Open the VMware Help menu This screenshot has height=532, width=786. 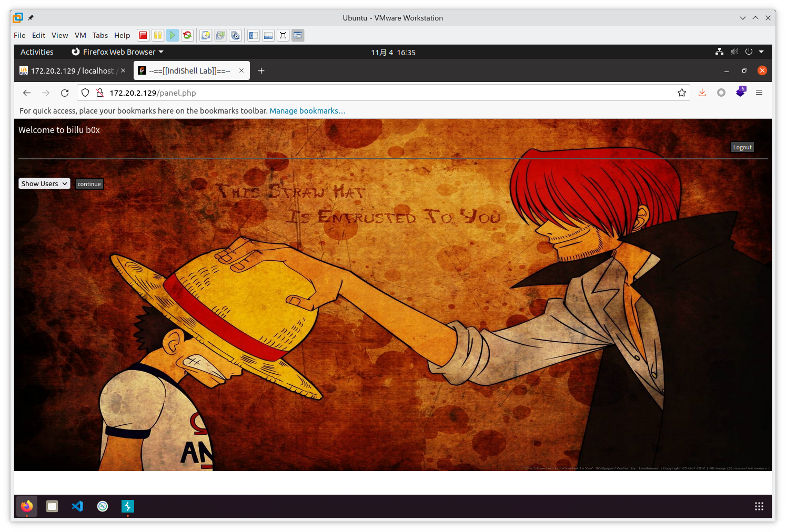[x=122, y=35]
